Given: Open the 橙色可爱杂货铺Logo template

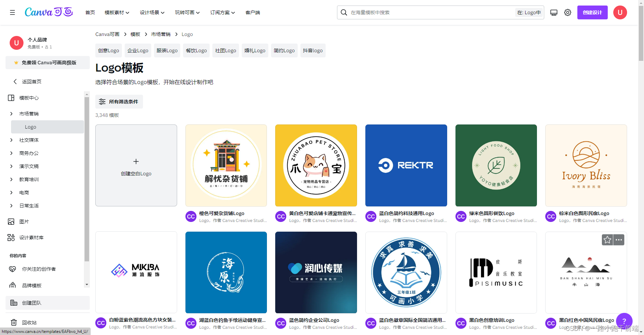Looking at the screenshot, I should 226,165.
